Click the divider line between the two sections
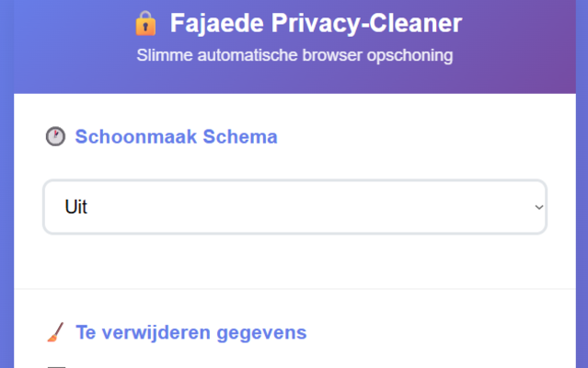 click(294, 289)
